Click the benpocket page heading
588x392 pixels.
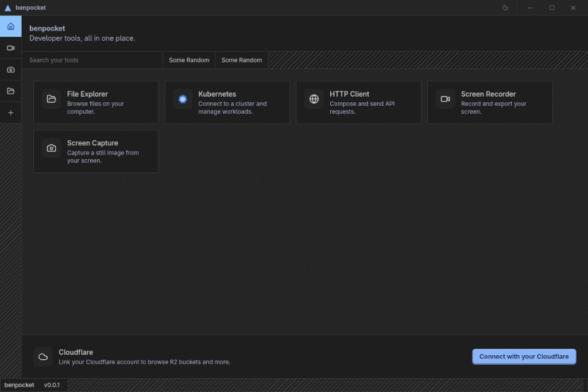(47, 28)
